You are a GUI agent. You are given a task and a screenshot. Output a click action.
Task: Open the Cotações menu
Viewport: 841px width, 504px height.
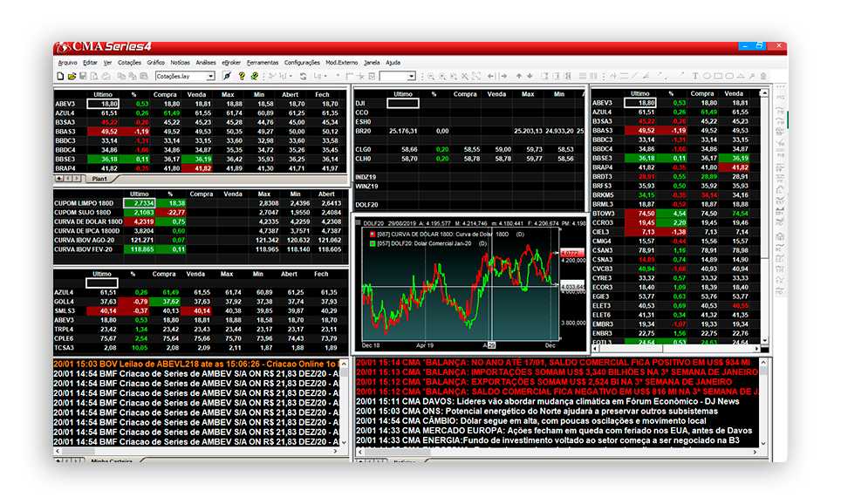129,63
